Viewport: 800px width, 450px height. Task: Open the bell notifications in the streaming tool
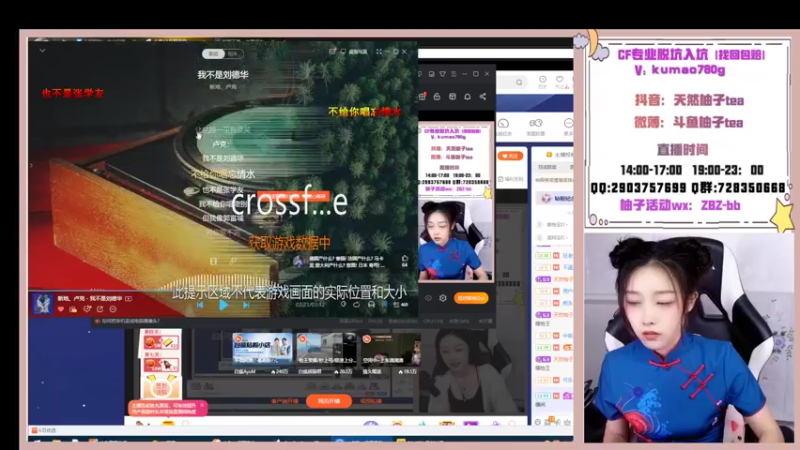click(x=467, y=96)
